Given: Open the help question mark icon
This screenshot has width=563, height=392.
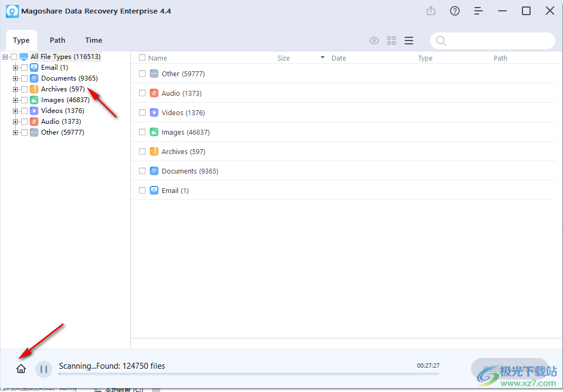Looking at the screenshot, I should [x=455, y=11].
